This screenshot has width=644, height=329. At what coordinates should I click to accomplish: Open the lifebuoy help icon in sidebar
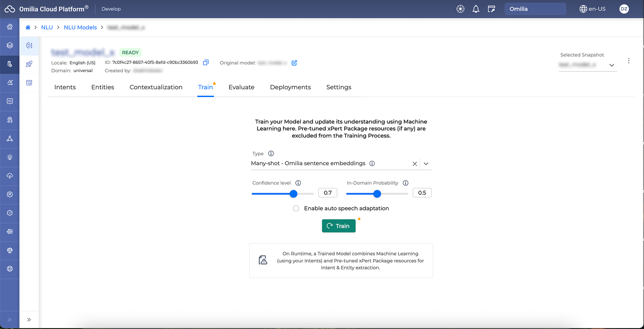pyautogui.click(x=9, y=269)
